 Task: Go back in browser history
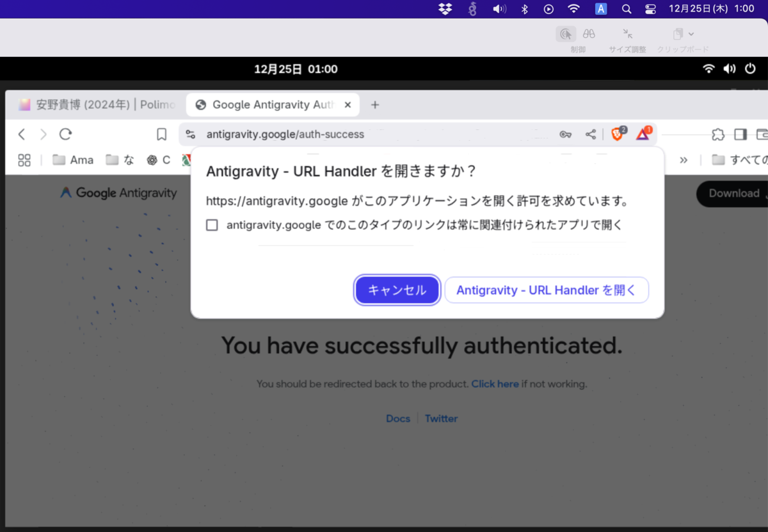click(22, 134)
